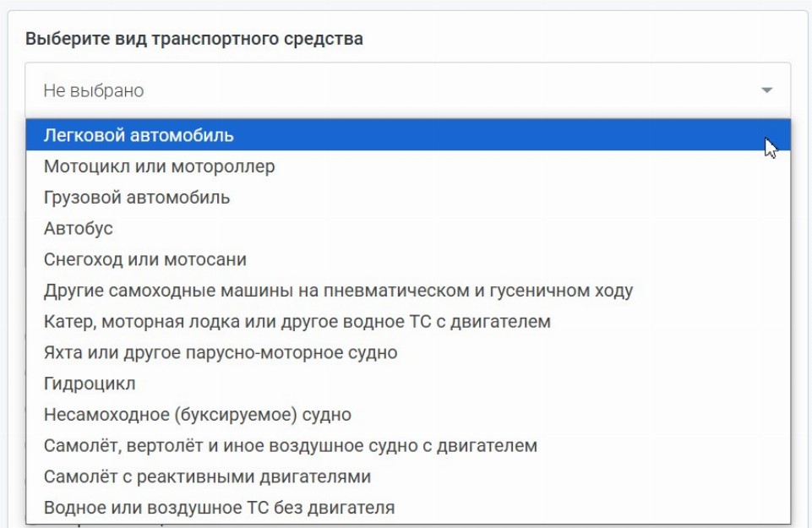812x528 pixels.
Task: Select 'Легковой автомобиль' option
Action: click(139, 135)
